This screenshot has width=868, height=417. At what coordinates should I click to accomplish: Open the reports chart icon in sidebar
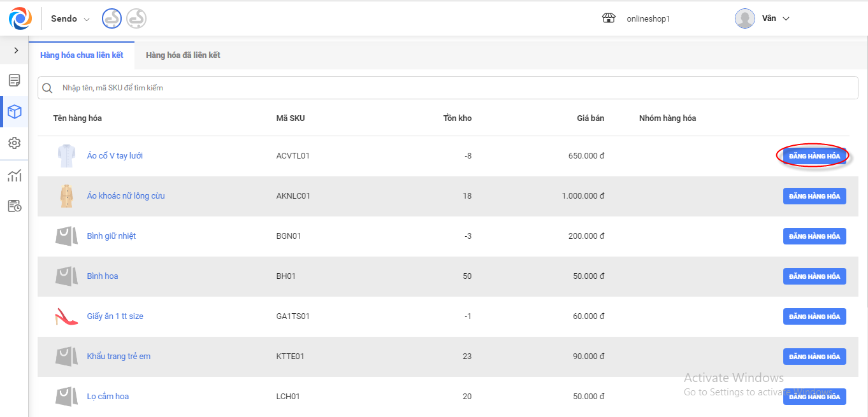[14, 176]
